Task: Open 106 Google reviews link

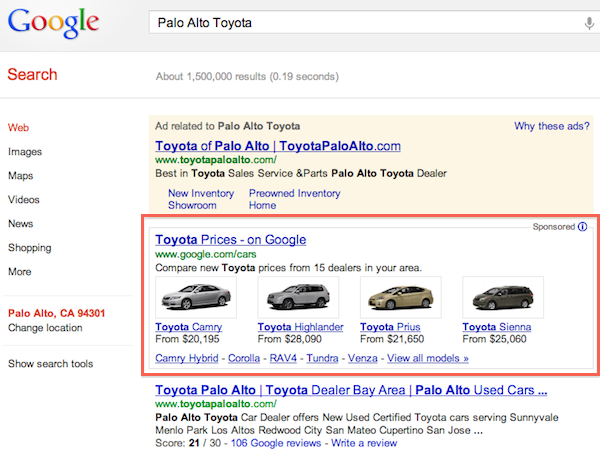Action: [x=276, y=443]
